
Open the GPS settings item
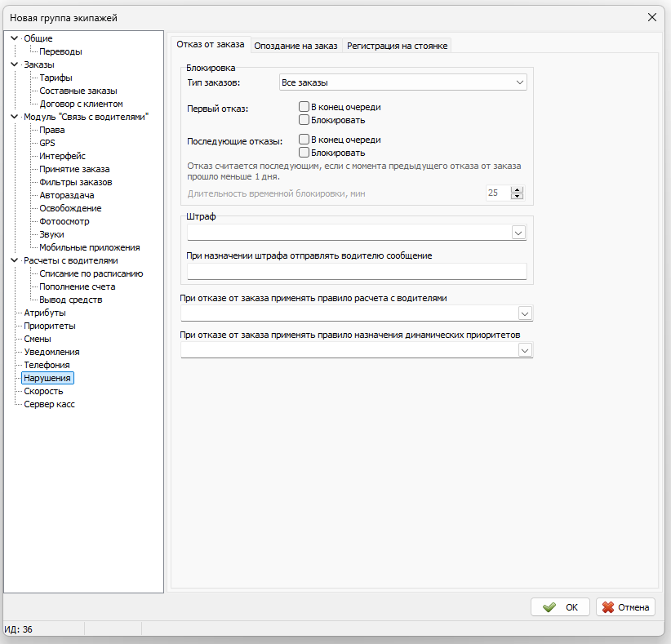click(47, 143)
